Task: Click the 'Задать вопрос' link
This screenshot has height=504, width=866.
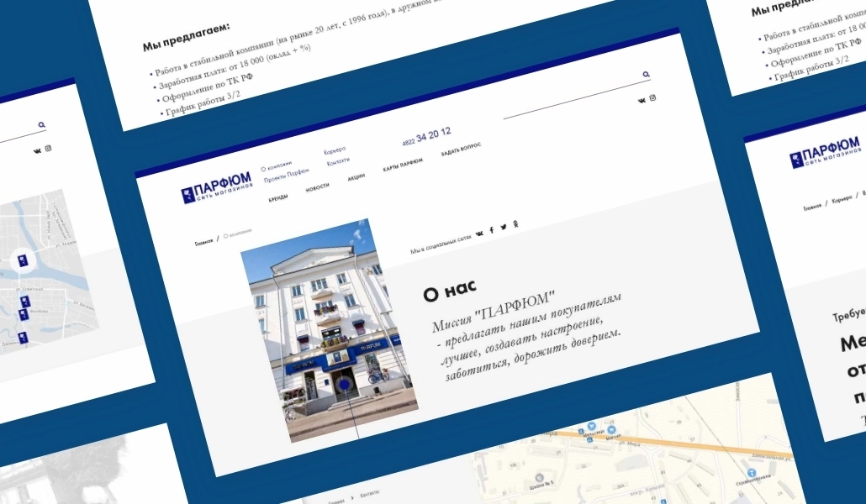Action: (461, 152)
